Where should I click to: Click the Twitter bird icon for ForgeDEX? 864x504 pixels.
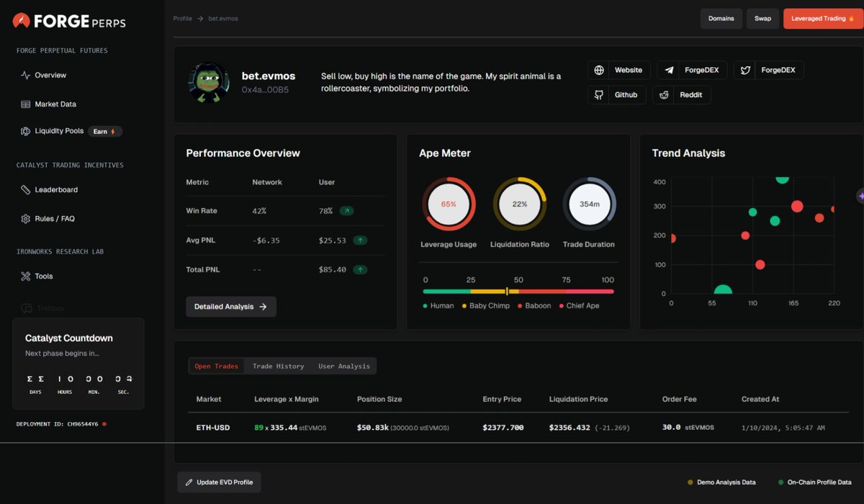pos(745,70)
